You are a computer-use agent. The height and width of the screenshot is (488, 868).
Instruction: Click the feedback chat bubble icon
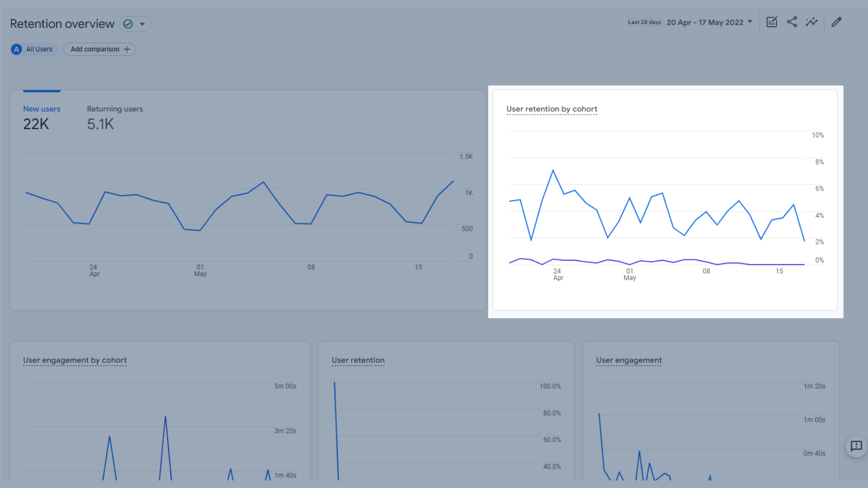point(856,446)
